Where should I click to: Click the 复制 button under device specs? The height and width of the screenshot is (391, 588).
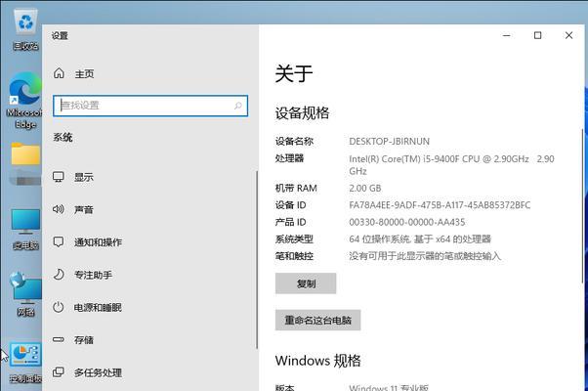[306, 283]
